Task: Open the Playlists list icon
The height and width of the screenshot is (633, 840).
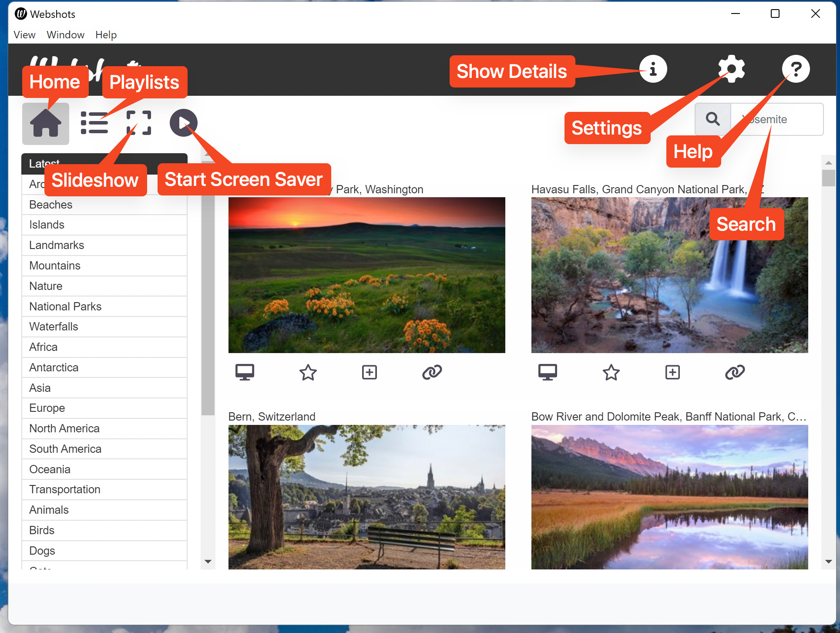Action: [94, 123]
